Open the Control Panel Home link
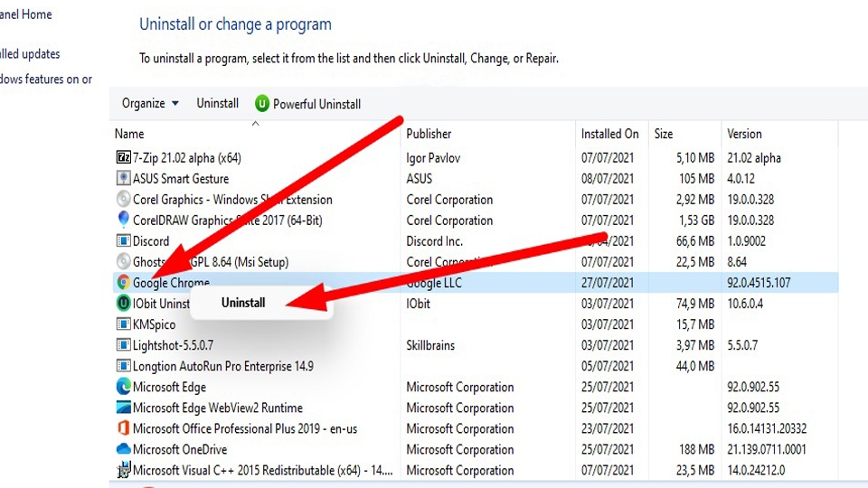 click(26, 14)
